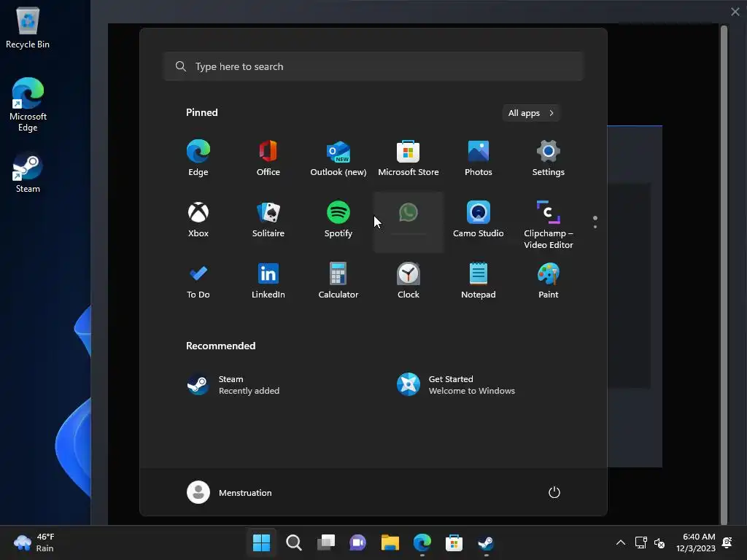This screenshot has height=560, width=747.
Task: Click the Type here to search field
Action: tap(373, 66)
